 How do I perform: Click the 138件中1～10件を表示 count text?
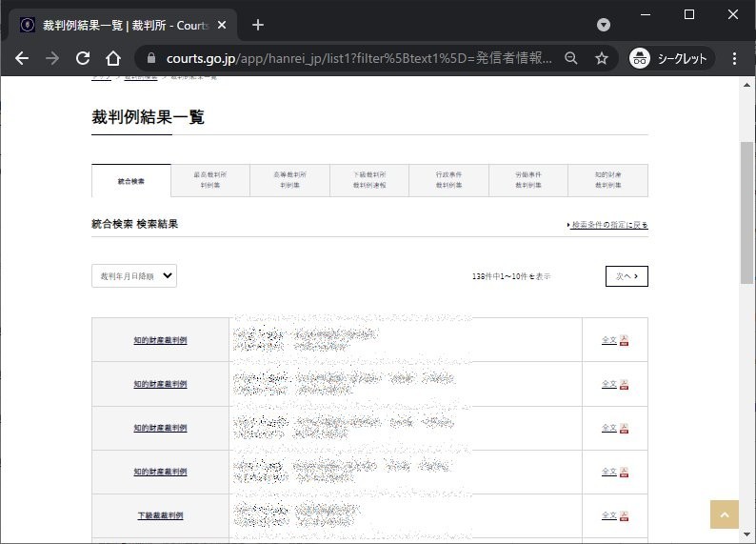511,276
